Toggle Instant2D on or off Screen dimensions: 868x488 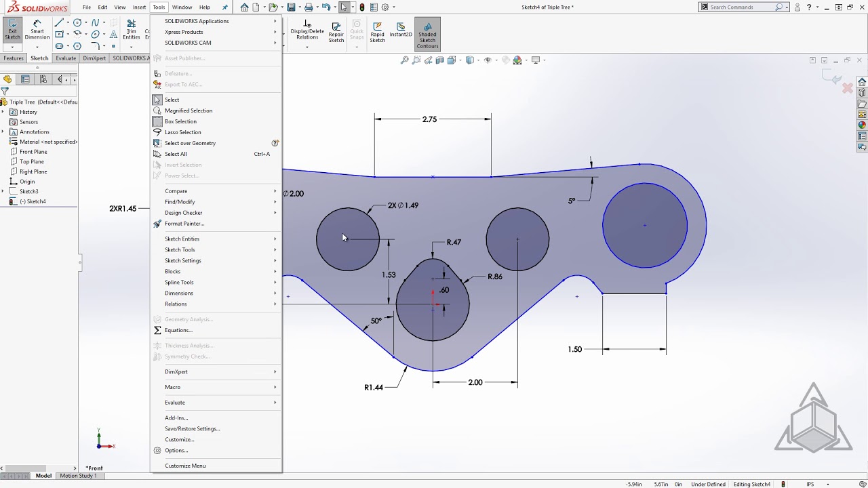(401, 30)
